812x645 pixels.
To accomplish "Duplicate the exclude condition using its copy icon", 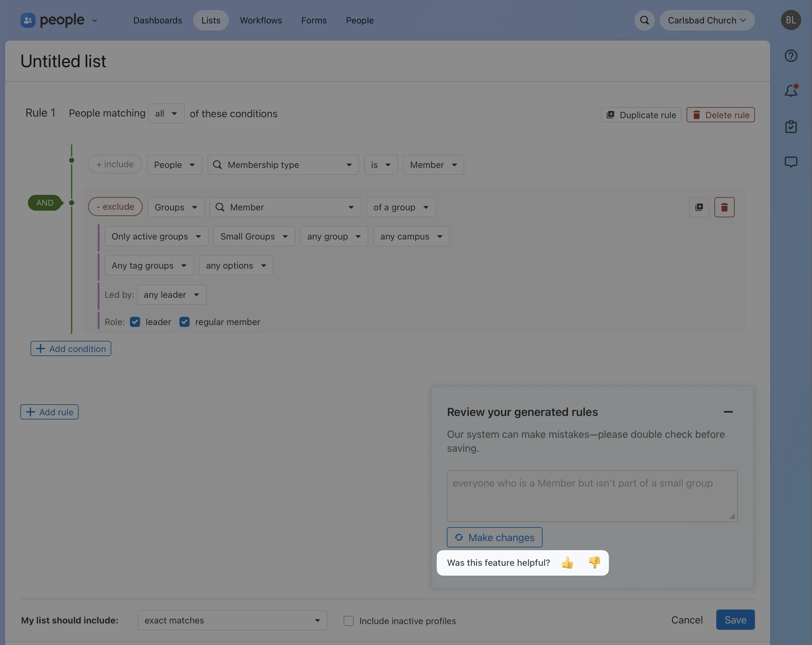I will [x=699, y=207].
